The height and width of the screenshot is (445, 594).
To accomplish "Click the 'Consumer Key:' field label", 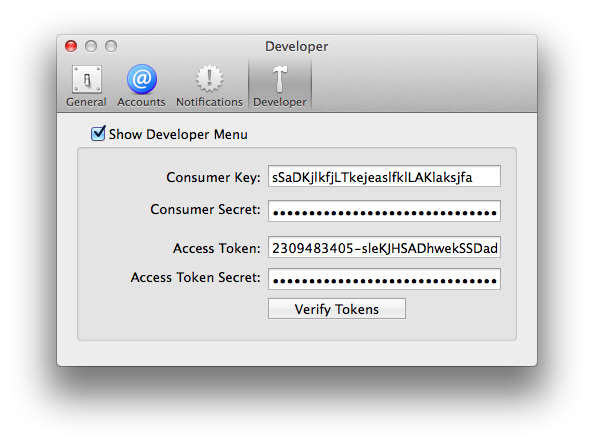I will (213, 178).
